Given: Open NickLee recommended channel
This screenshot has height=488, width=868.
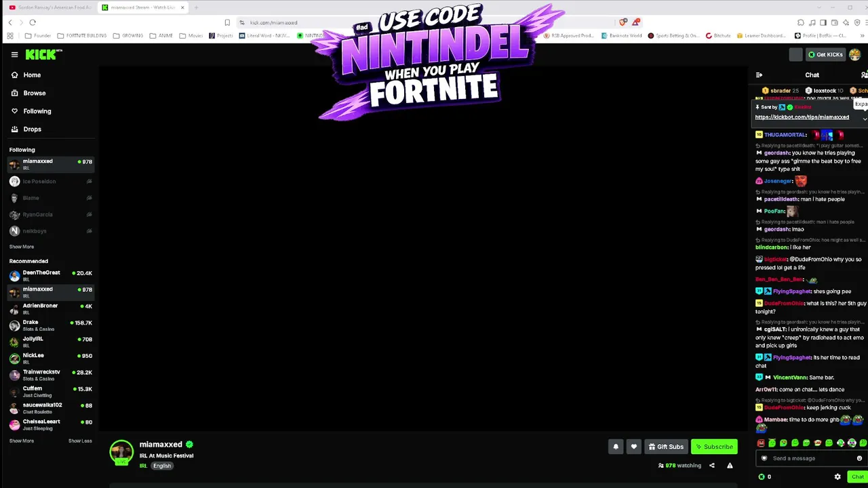Looking at the screenshot, I should (x=51, y=359).
